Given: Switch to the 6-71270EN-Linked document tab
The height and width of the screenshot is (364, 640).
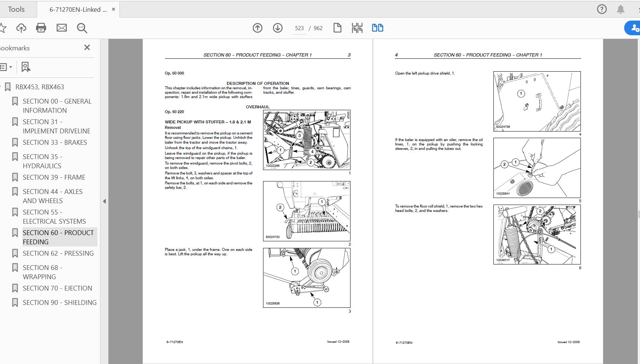Looking at the screenshot, I should coord(78,10).
